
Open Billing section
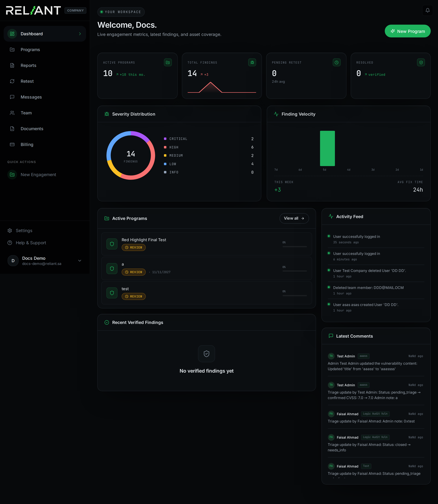tap(45, 144)
